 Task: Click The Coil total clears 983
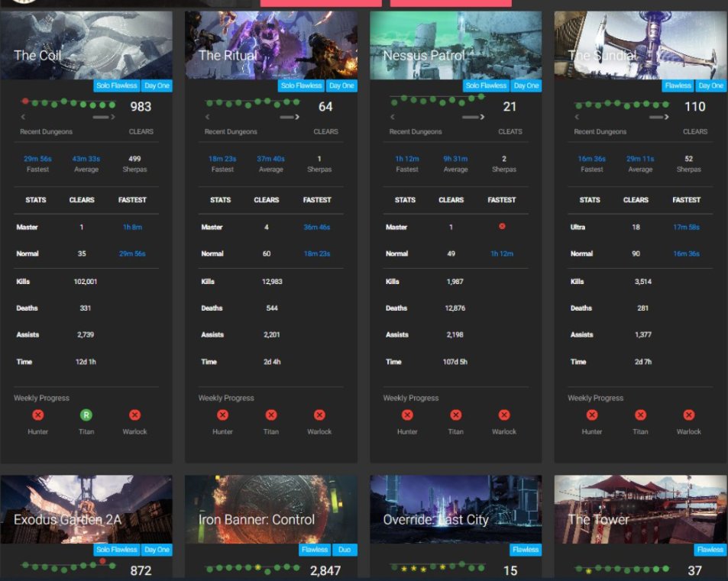141,107
